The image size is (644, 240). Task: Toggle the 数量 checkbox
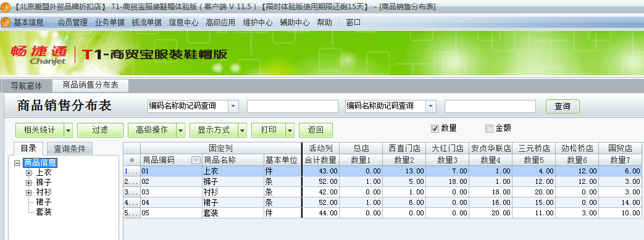pos(435,129)
